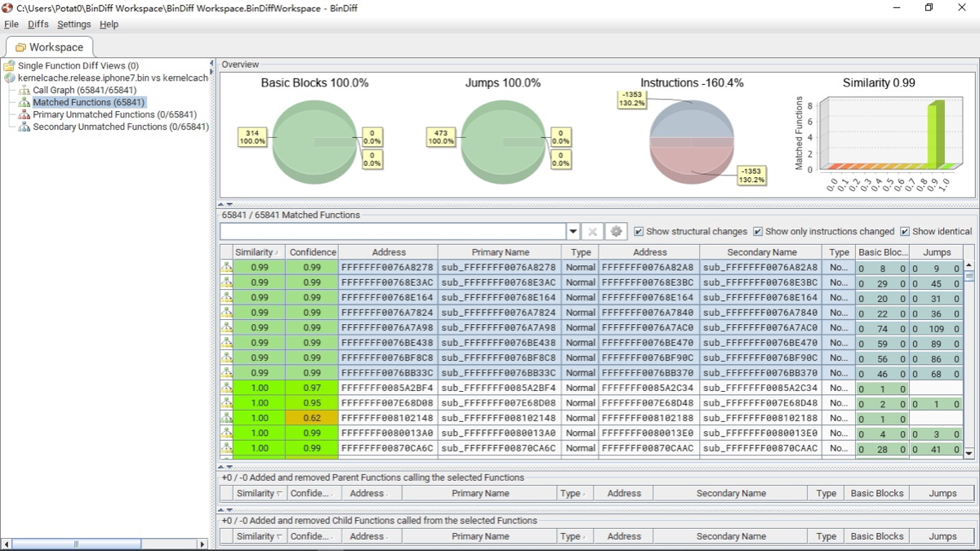The height and width of the screenshot is (551, 980).
Task: Select Single Function Diff Views (0) node
Action: coord(78,65)
